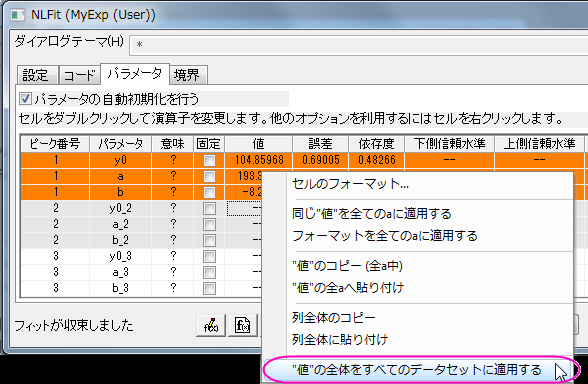
Task: Apply "値"の全体をすべてのデータセットに適用する menu item
Action: (419, 370)
